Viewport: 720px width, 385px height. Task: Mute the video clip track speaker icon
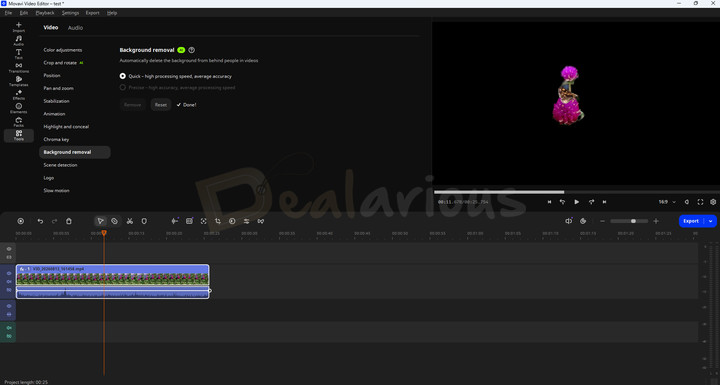pos(9,282)
